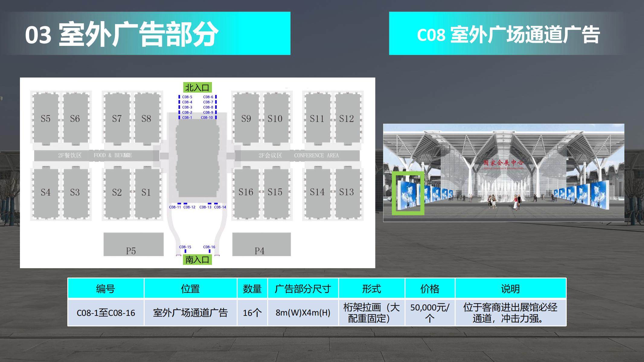644x362 pixels.
Task: Select the cell "C08-1至C08-16"
Action: (x=106, y=313)
